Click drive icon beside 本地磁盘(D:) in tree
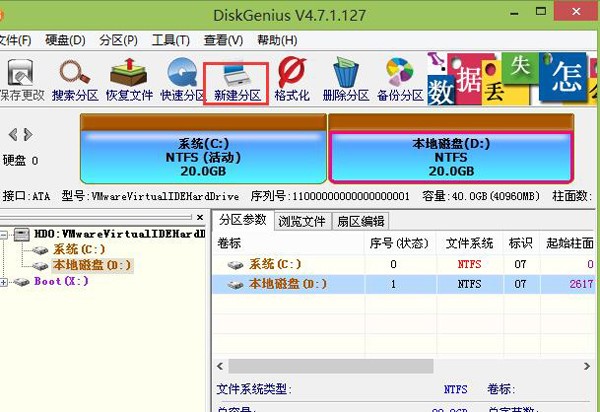Image resolution: width=600 pixels, height=412 pixels. point(40,265)
